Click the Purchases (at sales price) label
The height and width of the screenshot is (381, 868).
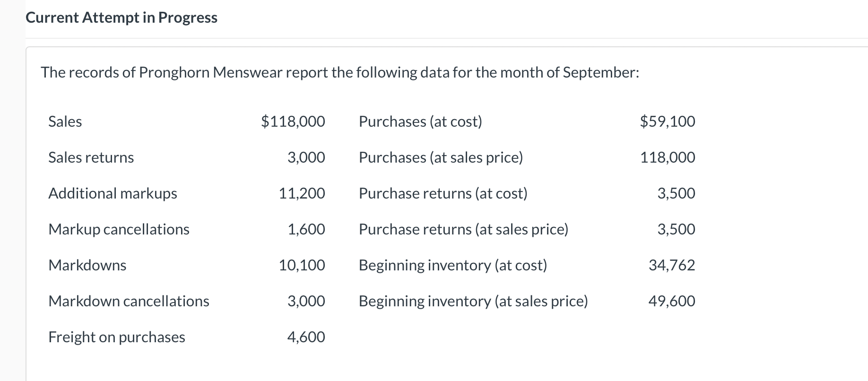point(441,157)
